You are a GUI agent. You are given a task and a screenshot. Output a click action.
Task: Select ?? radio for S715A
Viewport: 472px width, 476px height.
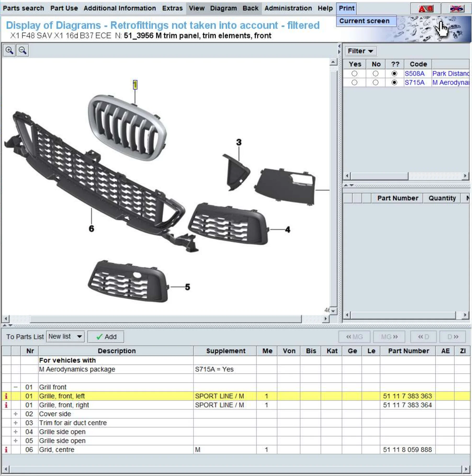[394, 83]
